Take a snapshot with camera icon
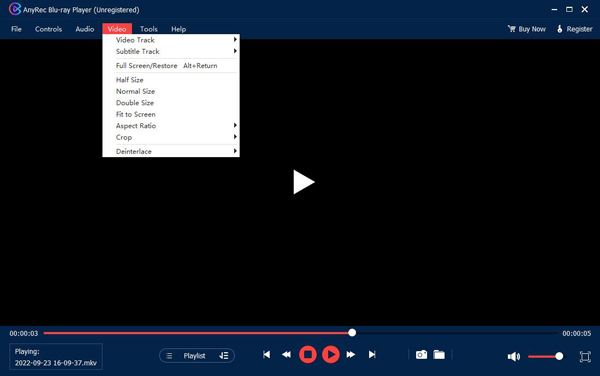This screenshot has height=376, width=600. click(x=421, y=355)
